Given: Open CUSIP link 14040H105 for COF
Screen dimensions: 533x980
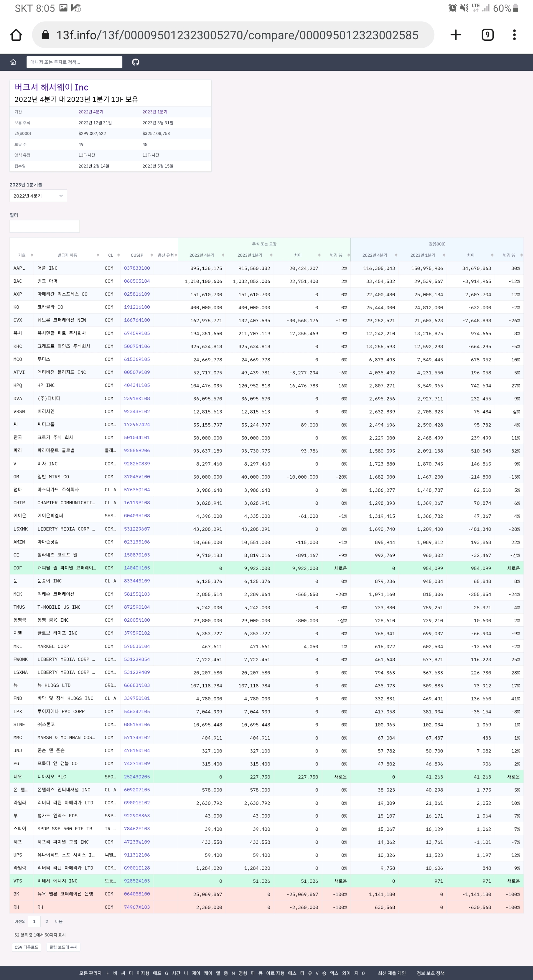Looking at the screenshot, I should pyautogui.click(x=137, y=568).
